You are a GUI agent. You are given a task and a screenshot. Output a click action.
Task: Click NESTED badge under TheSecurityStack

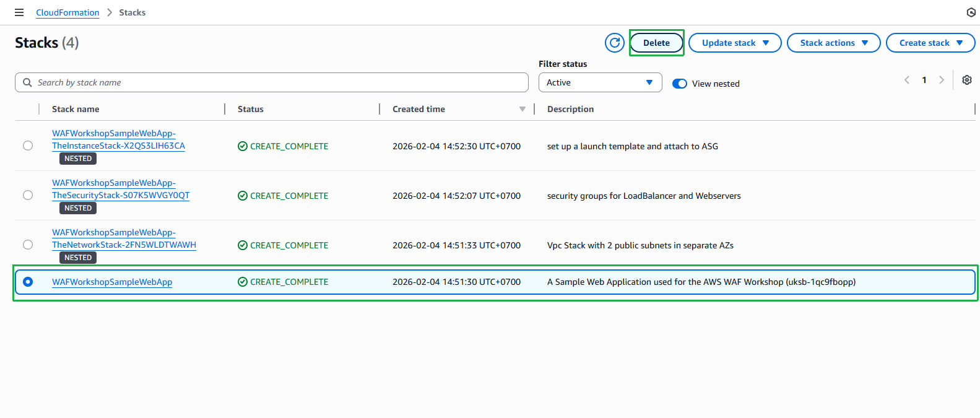78,208
